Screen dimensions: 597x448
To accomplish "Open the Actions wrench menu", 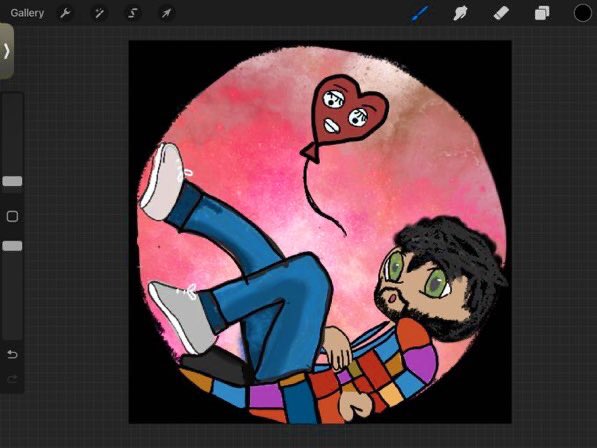I will coord(65,13).
